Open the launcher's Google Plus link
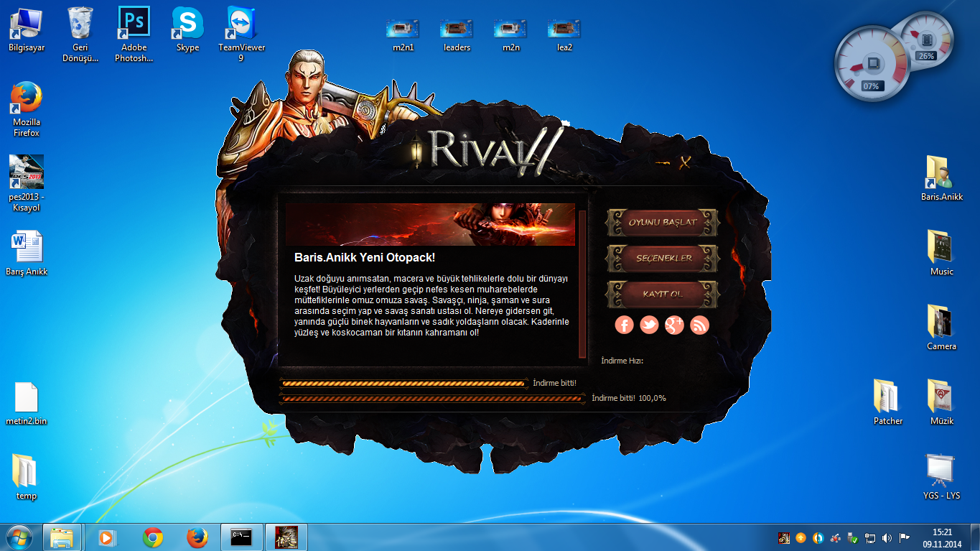980x551 pixels. tap(674, 325)
